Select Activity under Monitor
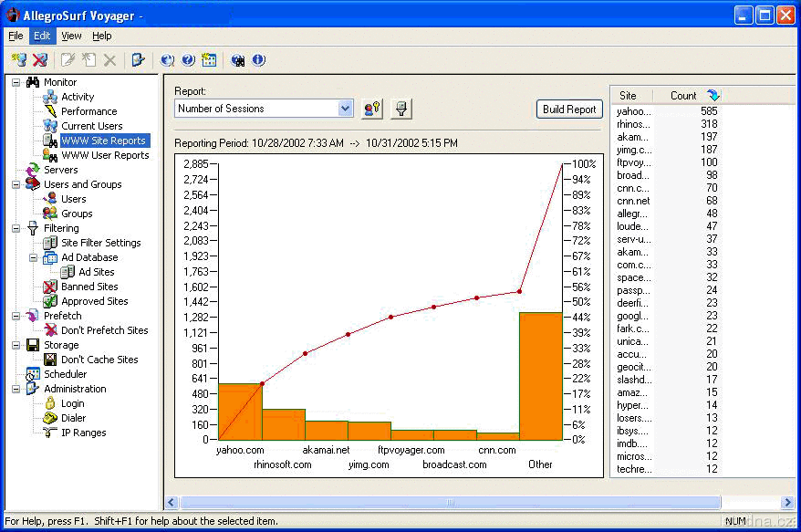The height and width of the screenshot is (532, 801). click(78, 97)
